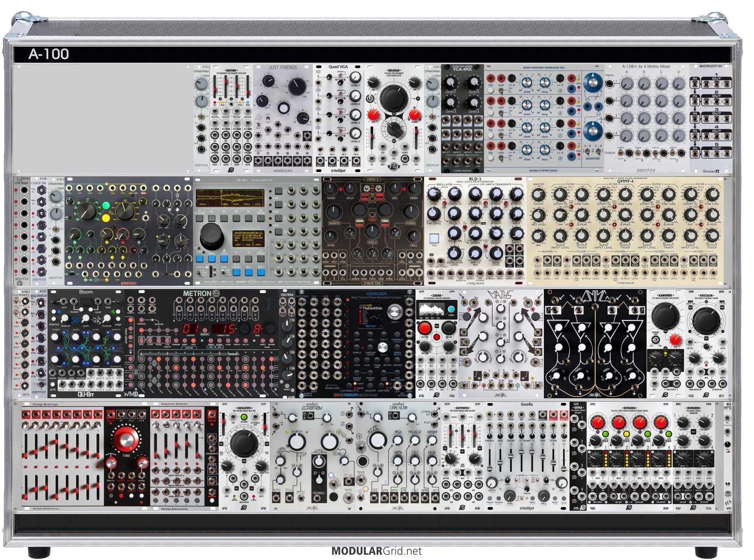Select the Bohumin module
Screen dimensions: 754x560
tap(694, 456)
